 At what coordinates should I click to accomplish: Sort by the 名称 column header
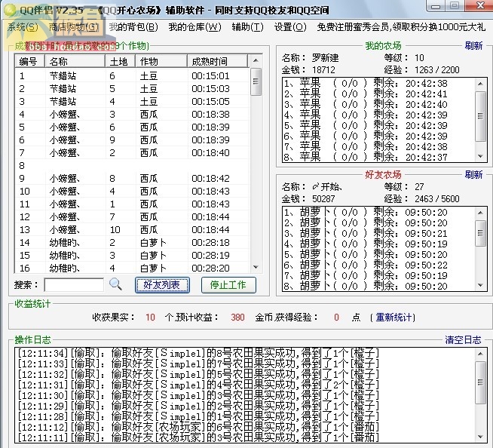pos(75,61)
